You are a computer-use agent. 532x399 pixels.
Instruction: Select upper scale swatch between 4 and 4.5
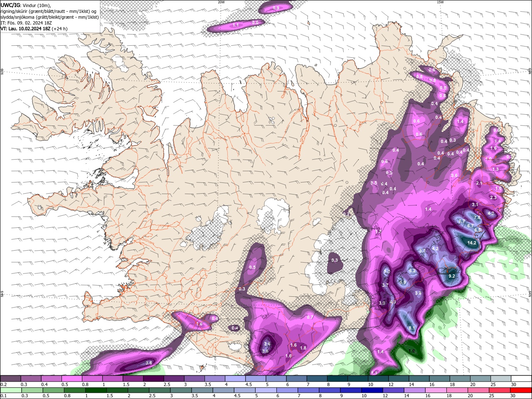(235, 379)
